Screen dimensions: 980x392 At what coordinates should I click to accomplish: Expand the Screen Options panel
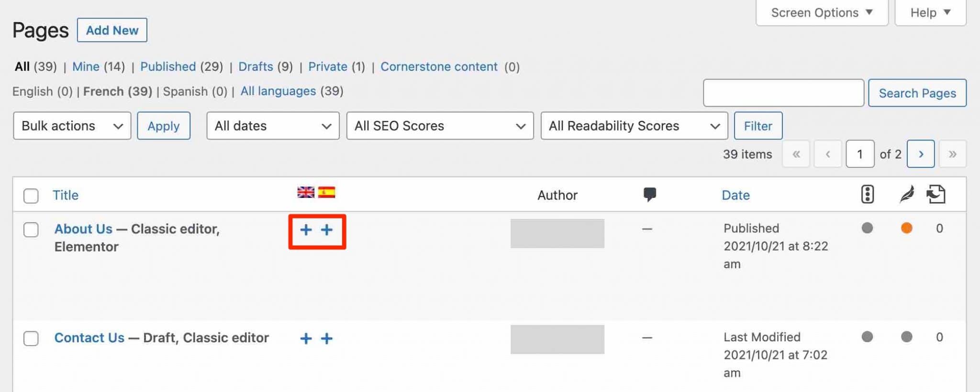click(x=821, y=12)
